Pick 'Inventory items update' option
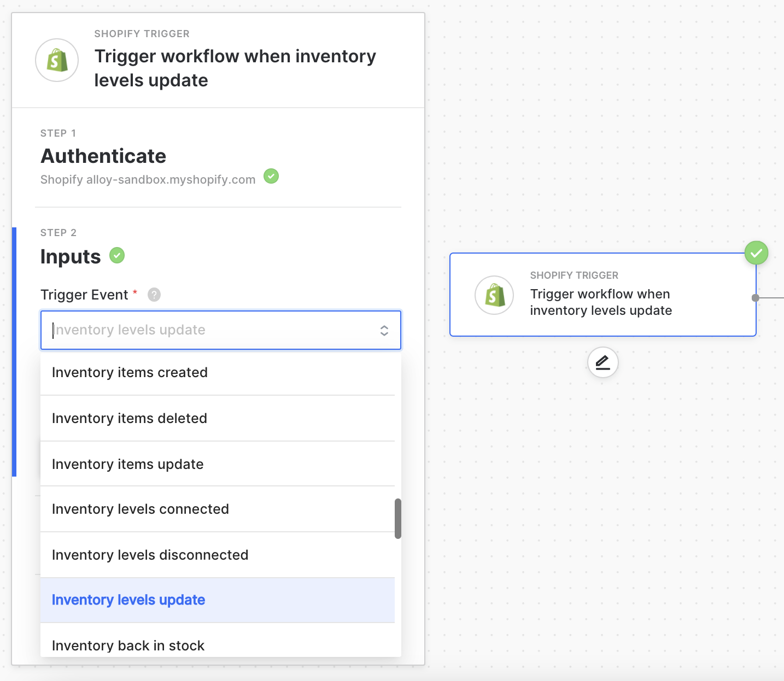Image resolution: width=784 pixels, height=681 pixels. (127, 465)
